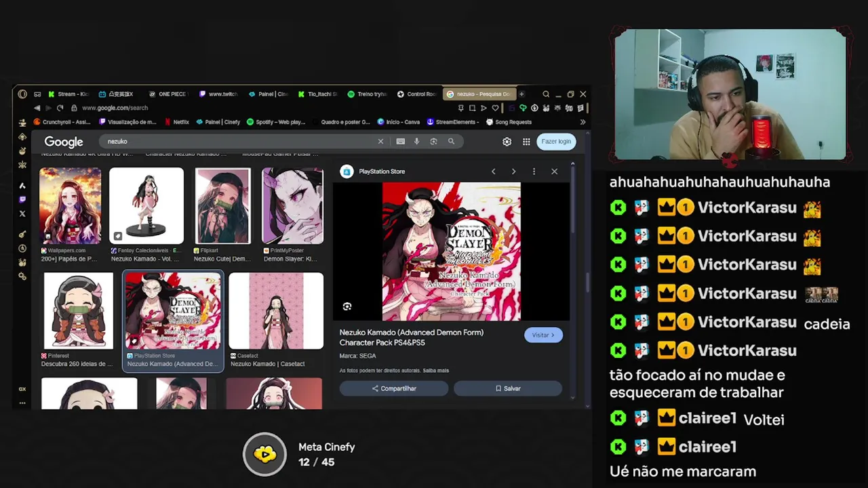Image resolution: width=868 pixels, height=488 pixels.
Task: Open the Twitch sidebar panel
Action: [x=22, y=199]
